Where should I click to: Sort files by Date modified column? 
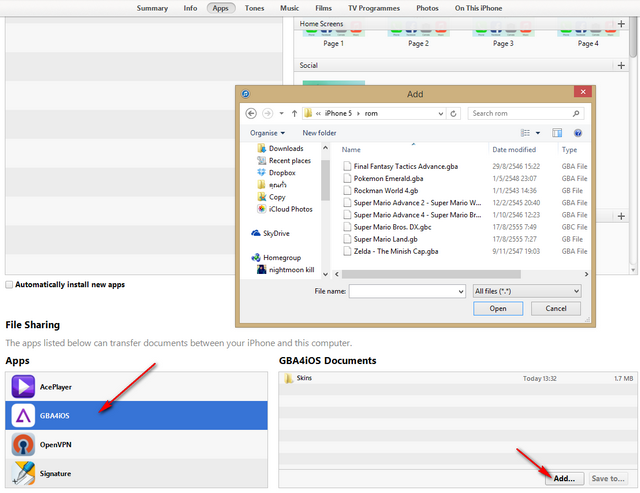pyautogui.click(x=514, y=150)
